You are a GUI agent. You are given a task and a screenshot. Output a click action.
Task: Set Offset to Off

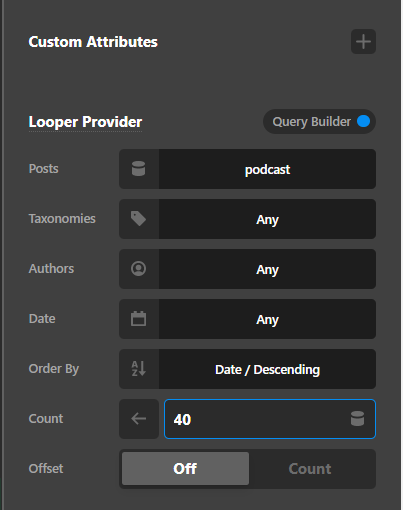coord(185,468)
